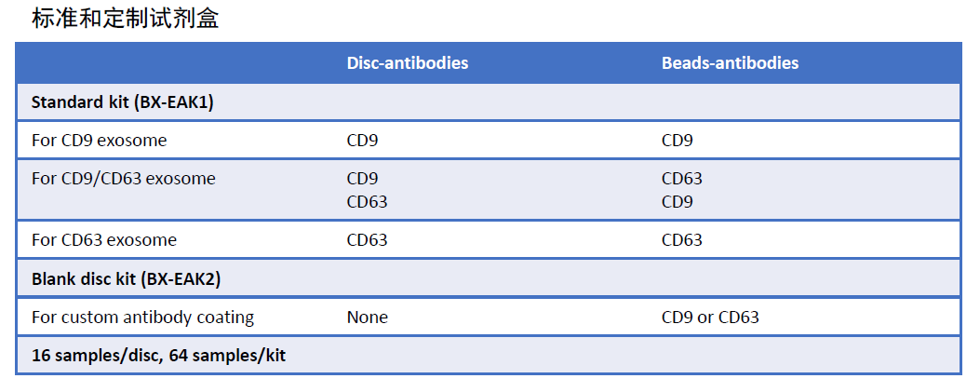Select disc CD9 text in CD9/CD63 exosome row

tap(363, 179)
